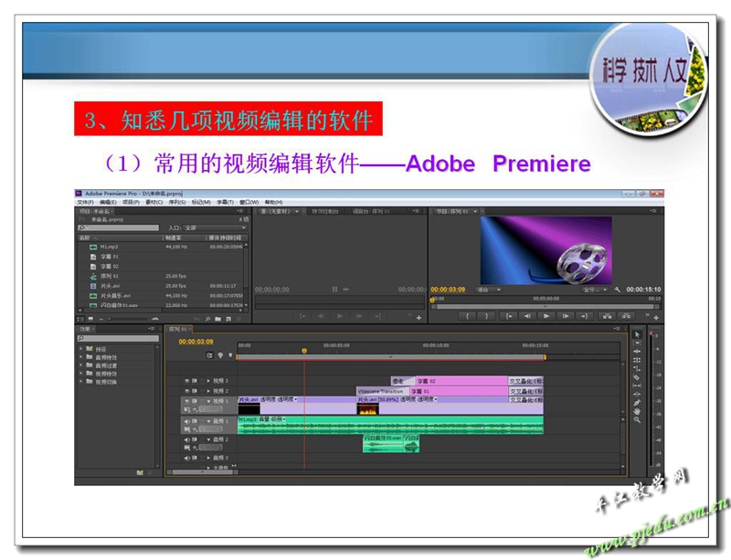Mute speaker for 音频 3 track

point(187,458)
